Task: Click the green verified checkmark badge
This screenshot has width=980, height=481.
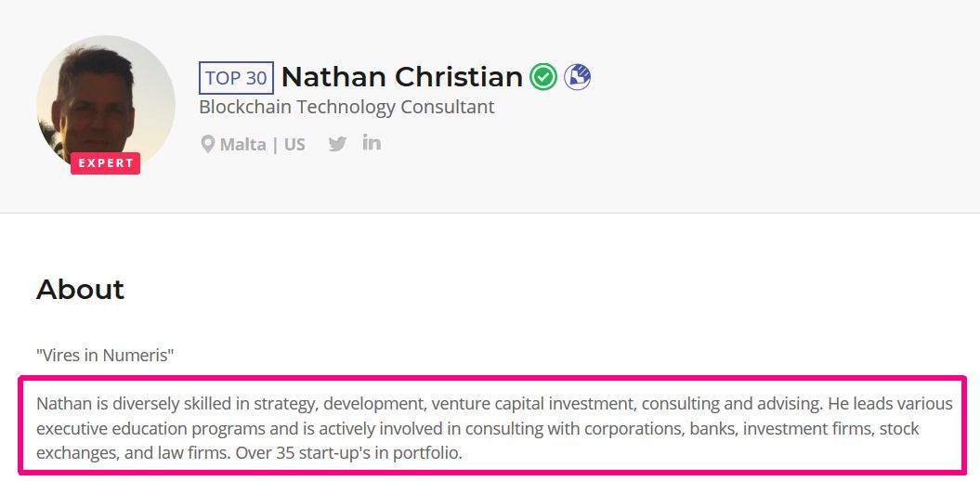Action: [x=543, y=77]
